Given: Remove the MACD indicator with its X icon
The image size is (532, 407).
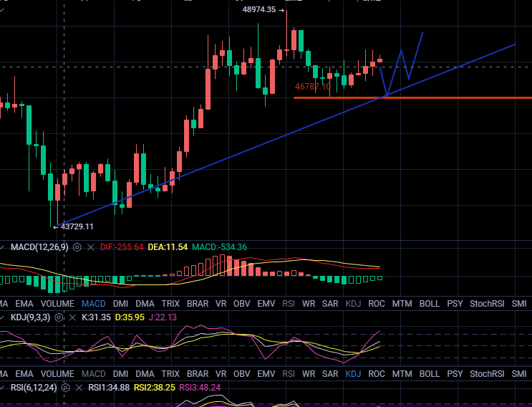Looking at the screenshot, I should pyautogui.click(x=91, y=247).
